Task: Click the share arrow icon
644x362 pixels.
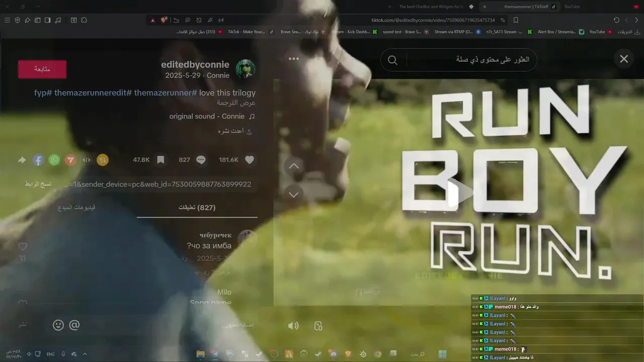Action: pos(22,160)
